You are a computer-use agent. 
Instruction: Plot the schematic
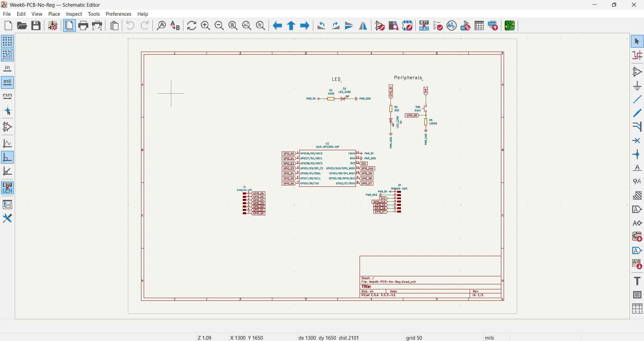click(97, 25)
